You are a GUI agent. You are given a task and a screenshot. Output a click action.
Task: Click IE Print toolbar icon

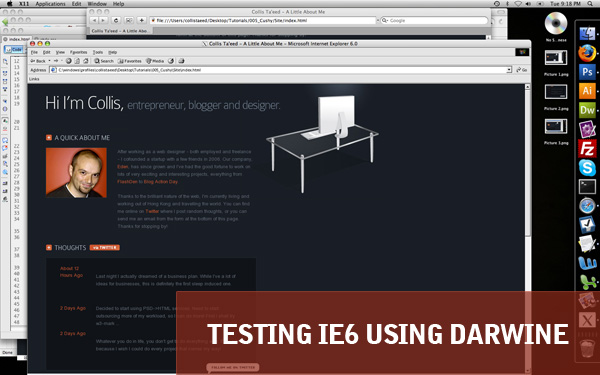coord(181,61)
